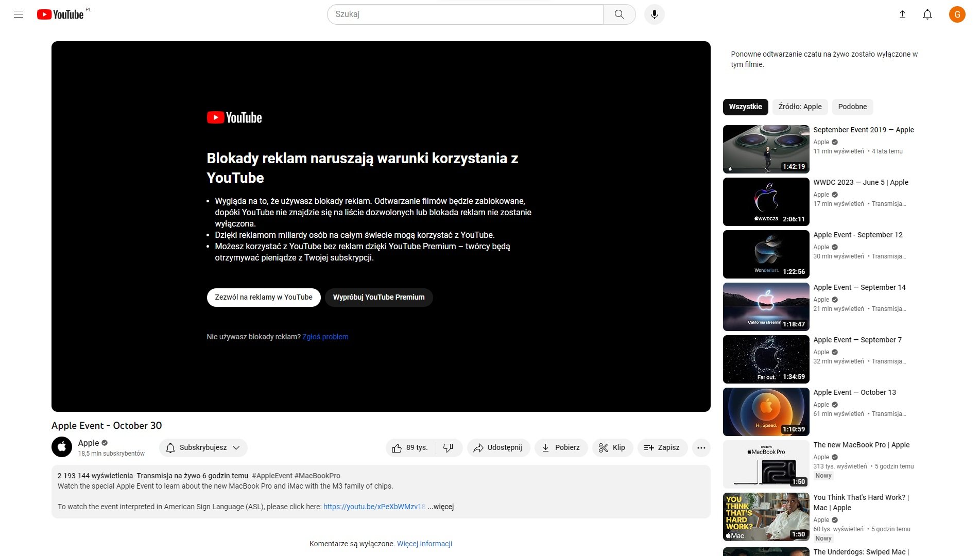
Task: Share via Udostępnij button
Action: [x=498, y=447]
